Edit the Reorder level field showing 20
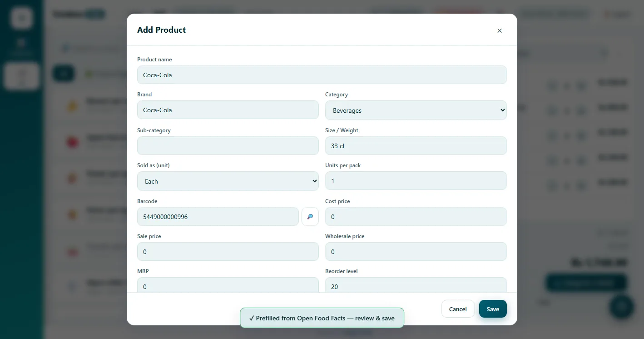The image size is (644, 339). click(x=416, y=285)
